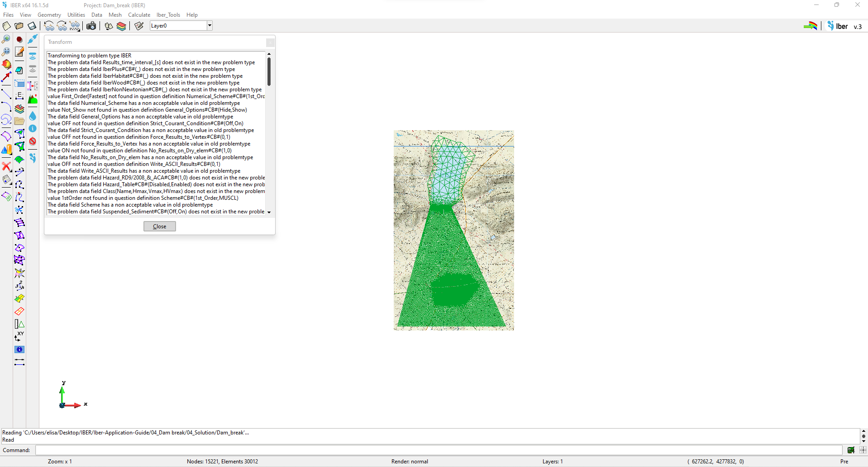868x467 pixels.
Task: Click the yellow folder icon in sidebar
Action: click(x=19, y=121)
